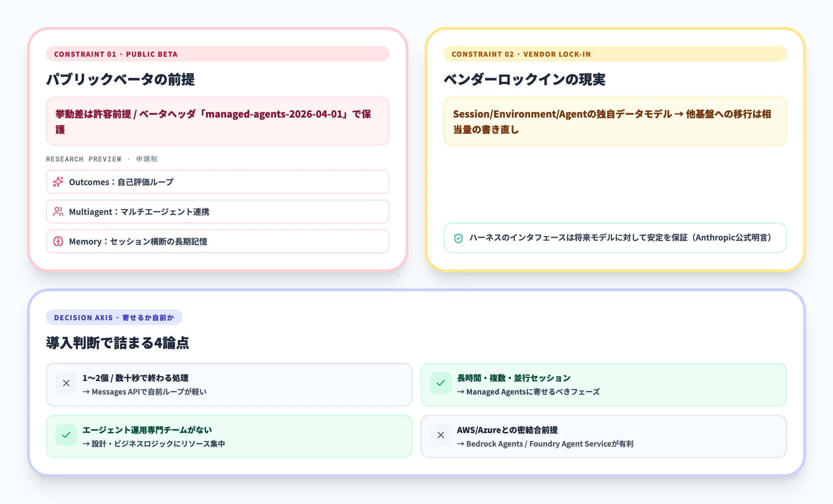Toggle the 長時間・複数・並行セッション green check state
This screenshot has height=504, width=833.
point(440,383)
